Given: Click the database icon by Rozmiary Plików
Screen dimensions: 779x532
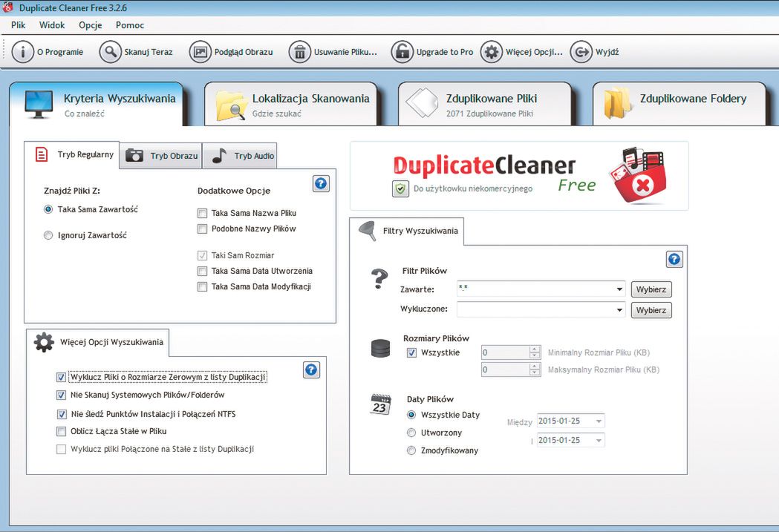Looking at the screenshot, I should tap(380, 349).
